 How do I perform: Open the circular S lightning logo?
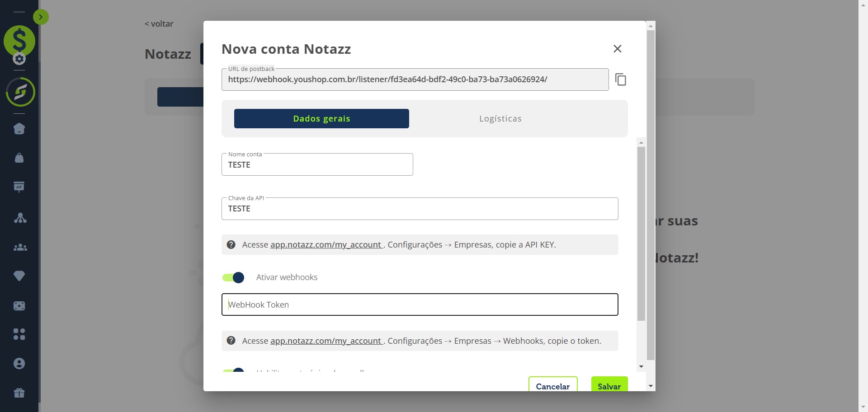(20, 92)
